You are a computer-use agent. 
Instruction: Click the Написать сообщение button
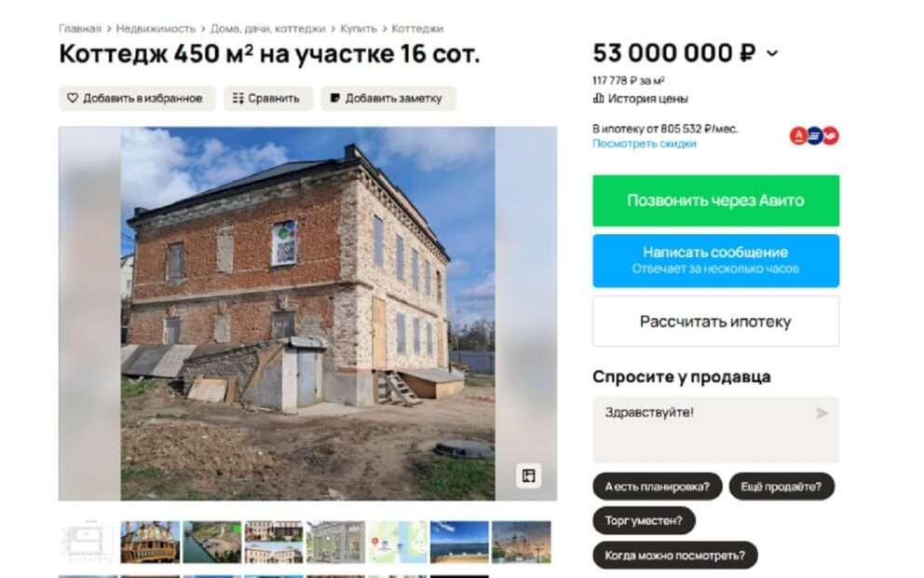coord(715,261)
